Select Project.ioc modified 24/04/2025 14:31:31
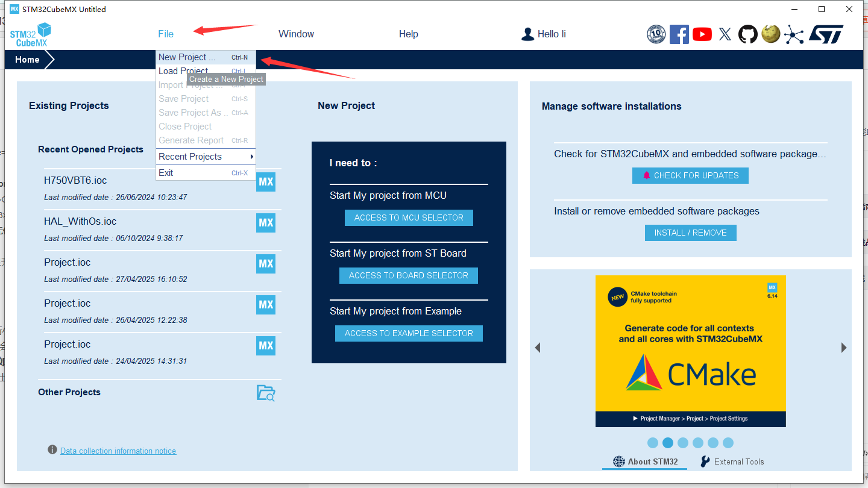The image size is (868, 488). tap(68, 344)
